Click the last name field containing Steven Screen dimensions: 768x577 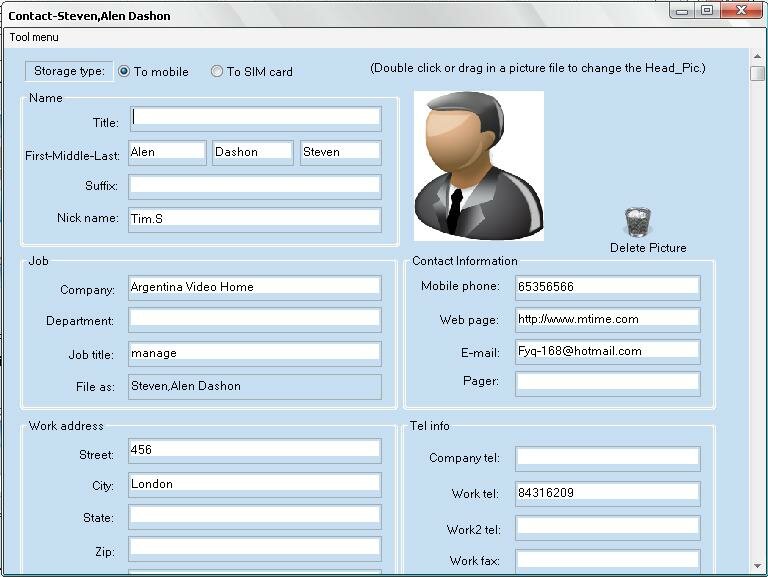340,153
